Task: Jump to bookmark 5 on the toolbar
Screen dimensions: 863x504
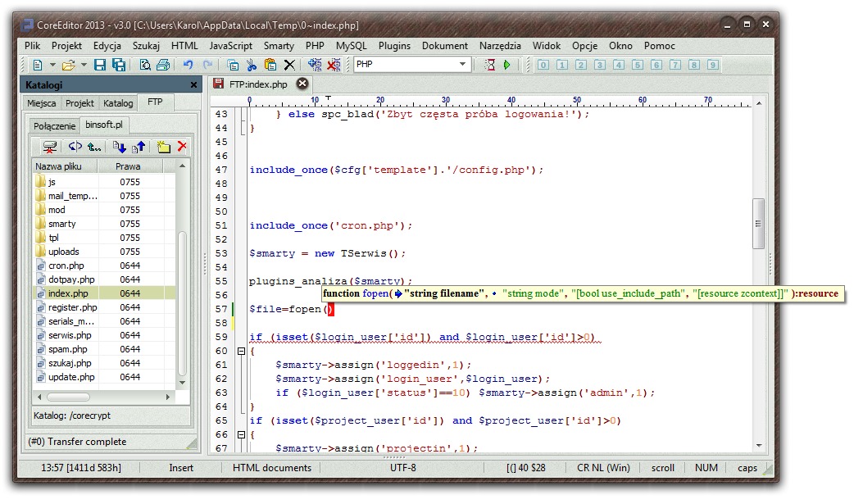Action: point(638,65)
